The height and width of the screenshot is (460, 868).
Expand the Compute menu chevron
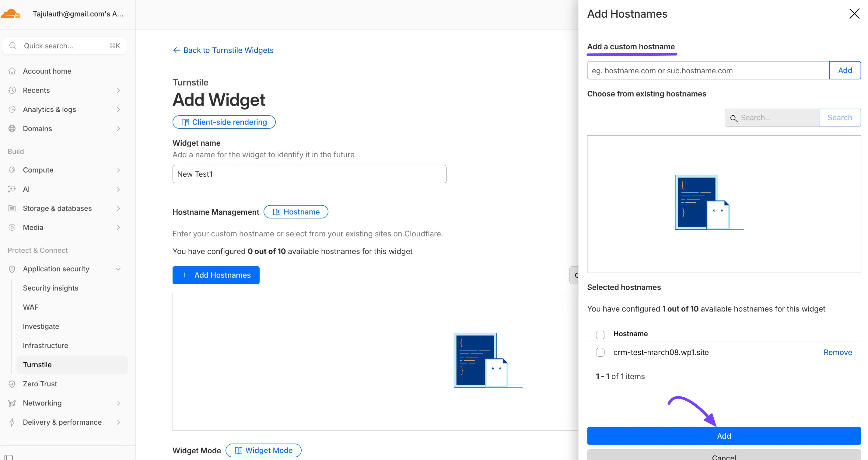tap(118, 170)
